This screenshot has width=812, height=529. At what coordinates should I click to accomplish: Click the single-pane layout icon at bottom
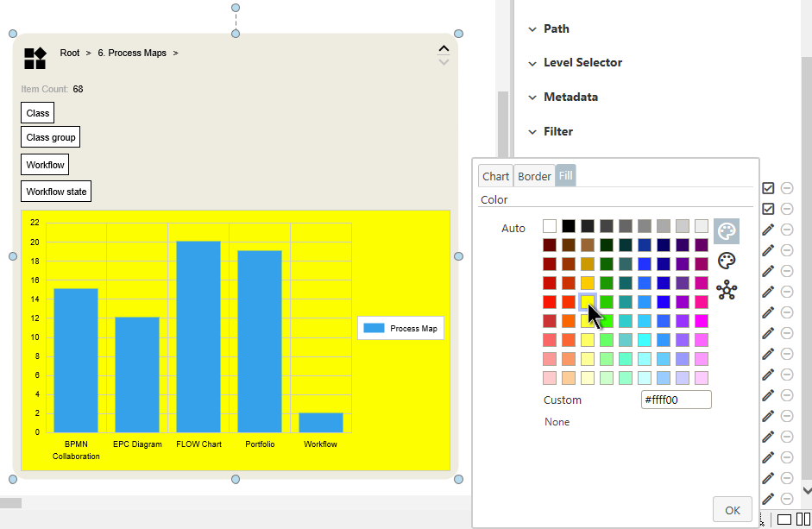[x=784, y=519]
